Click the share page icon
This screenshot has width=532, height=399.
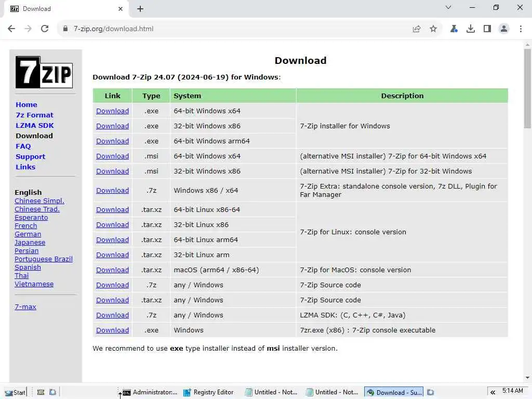coord(417,29)
